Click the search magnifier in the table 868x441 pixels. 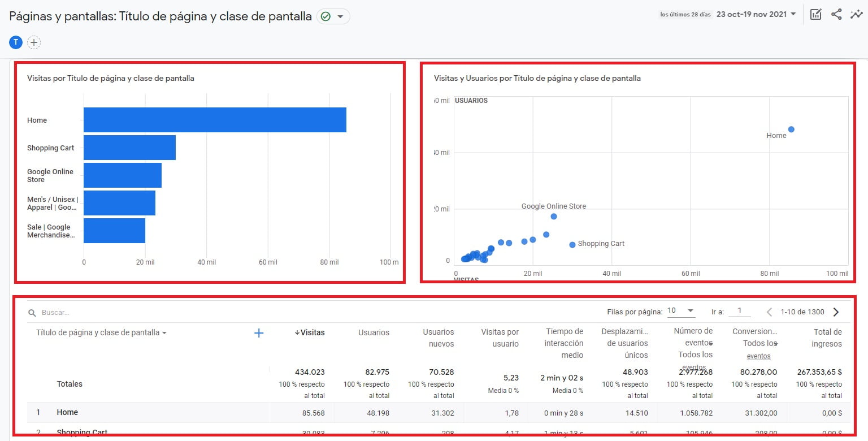[31, 312]
